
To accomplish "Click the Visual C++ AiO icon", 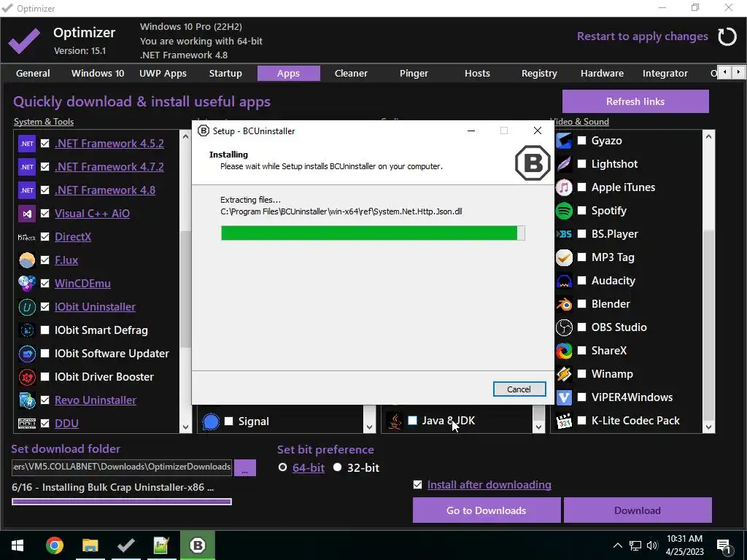I will tap(27, 214).
